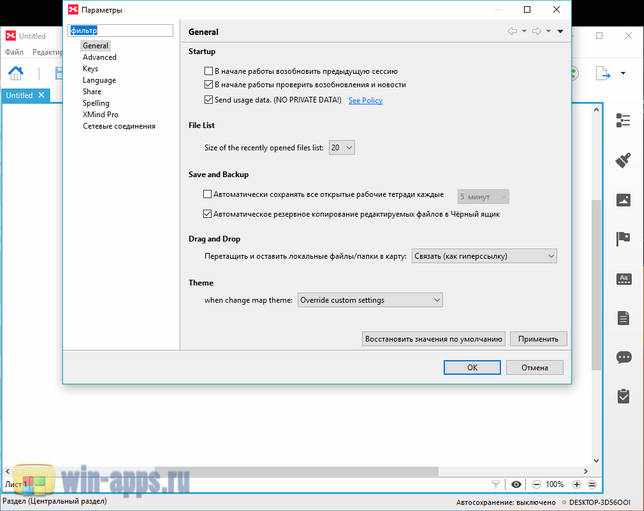The image size is (644, 511).
Task: Select the Spelling preferences page
Action: coord(96,103)
